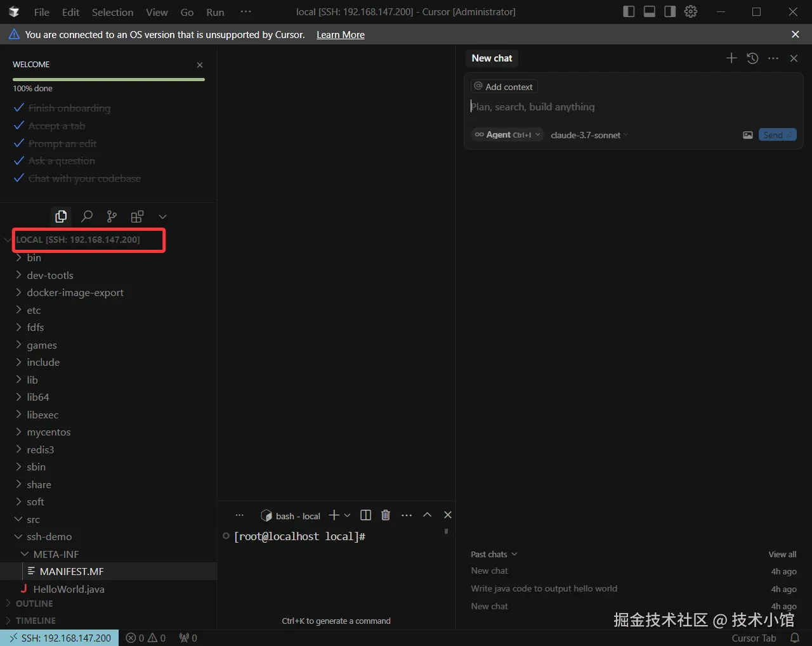The width and height of the screenshot is (812, 646).
Task: Close the terminal panel
Action: tap(448, 515)
